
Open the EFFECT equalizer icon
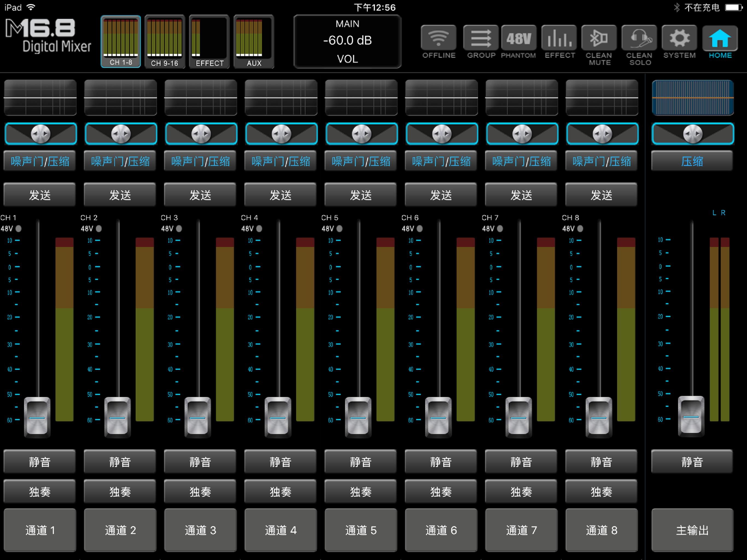click(559, 38)
